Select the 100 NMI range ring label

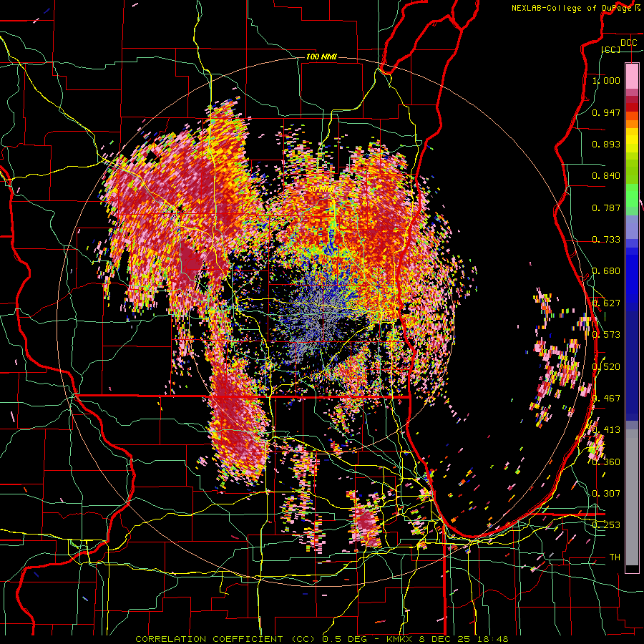point(321,57)
